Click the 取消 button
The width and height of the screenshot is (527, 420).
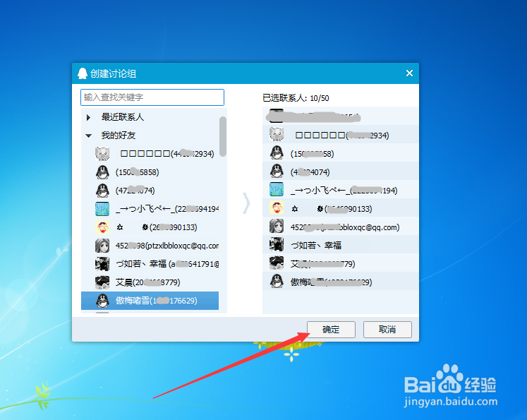(x=387, y=330)
